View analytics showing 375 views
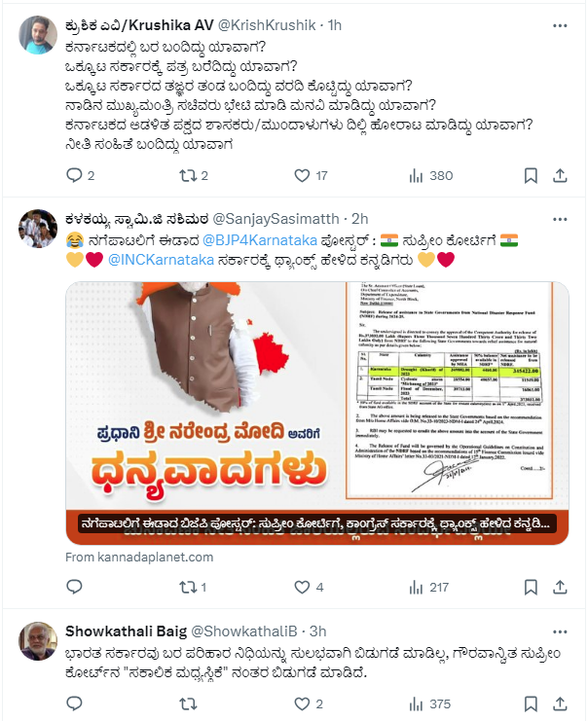This screenshot has width=588, height=721. [x=429, y=704]
